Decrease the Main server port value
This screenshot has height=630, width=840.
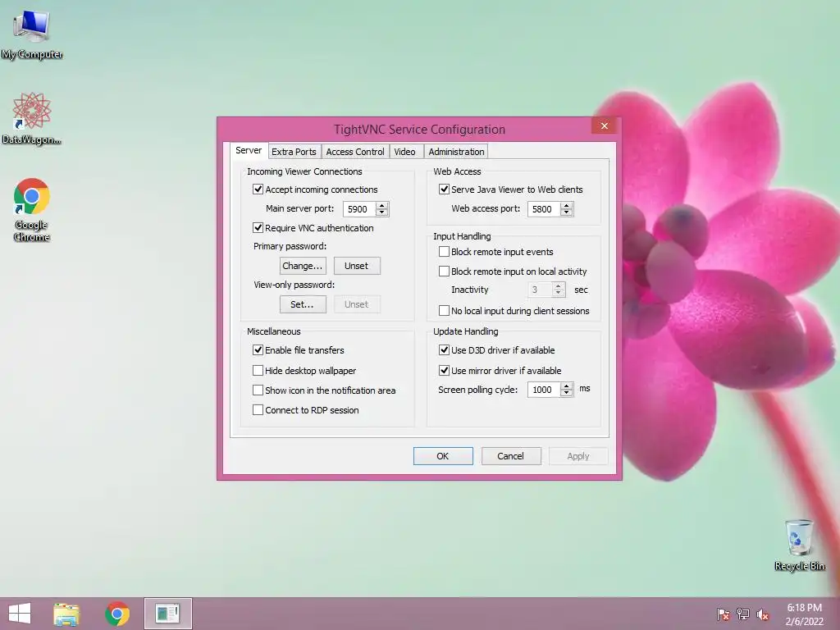382,212
